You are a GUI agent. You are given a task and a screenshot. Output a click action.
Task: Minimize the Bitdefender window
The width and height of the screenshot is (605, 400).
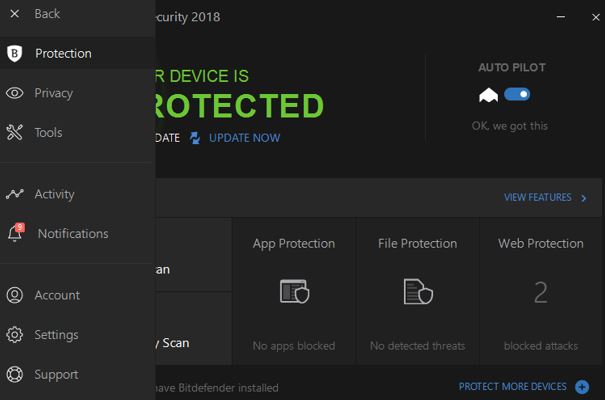point(561,17)
